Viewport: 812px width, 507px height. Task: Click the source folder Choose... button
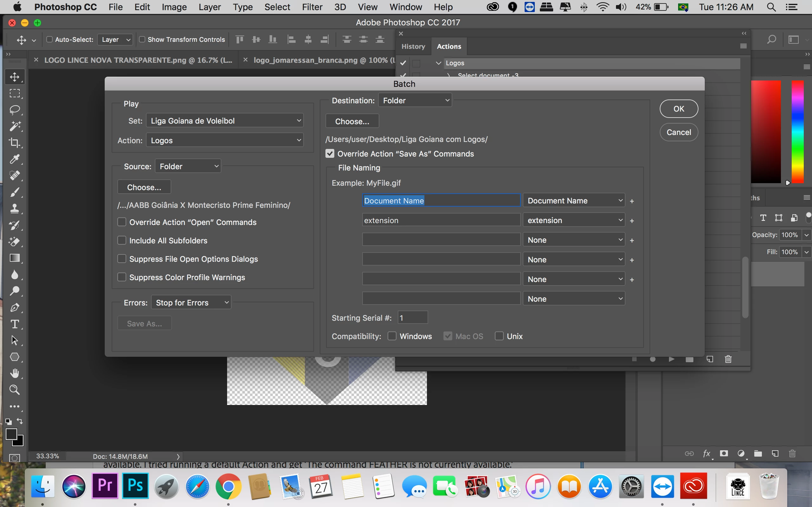144,187
